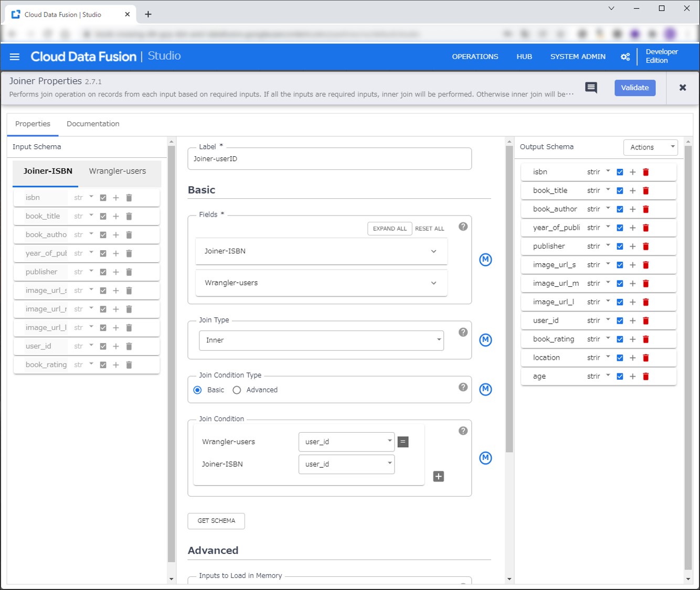
Task: Click the macro M icon beside Join Condition
Action: [x=486, y=458]
